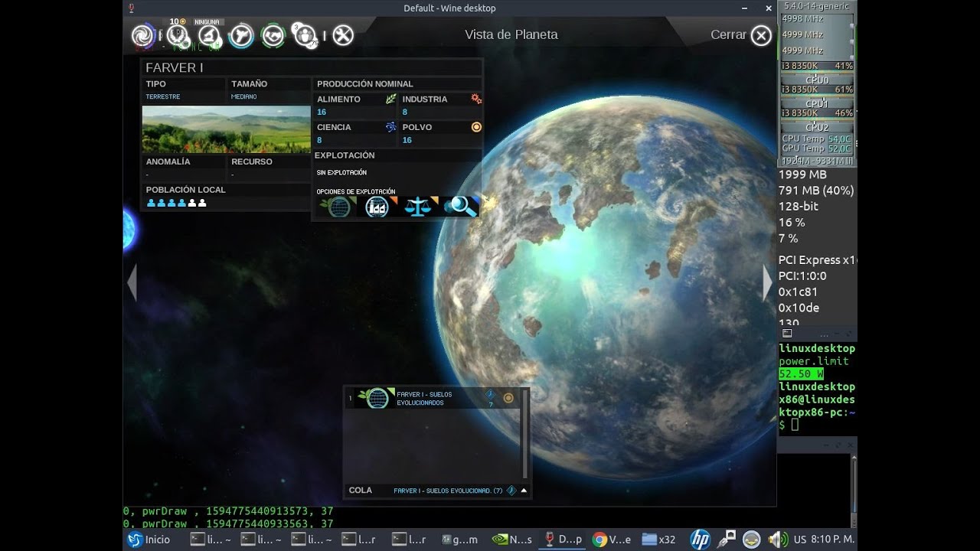Click the planet landscape thumbnail

(x=227, y=129)
